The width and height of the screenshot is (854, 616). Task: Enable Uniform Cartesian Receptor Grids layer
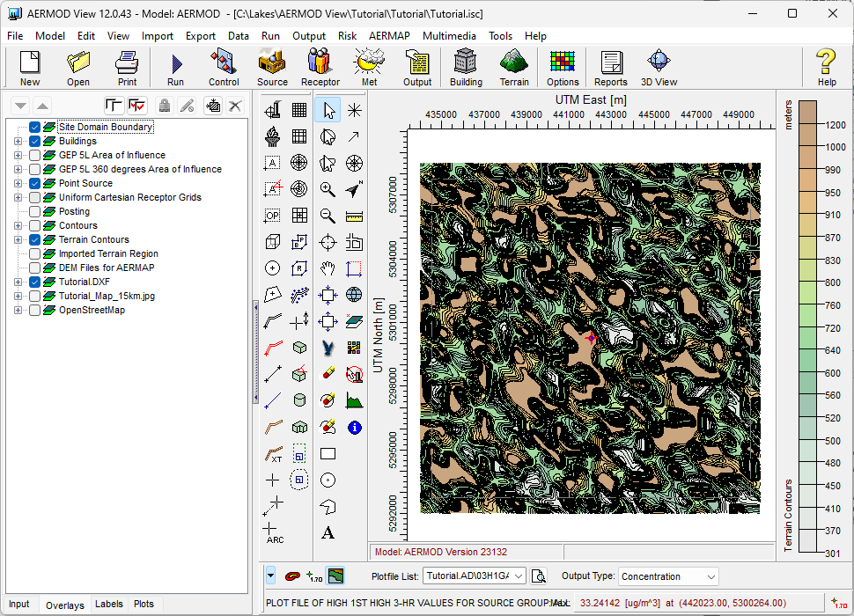click(x=35, y=197)
